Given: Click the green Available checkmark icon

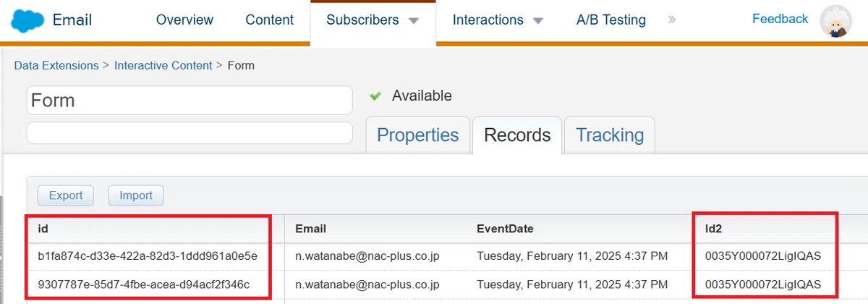Looking at the screenshot, I should [375, 96].
